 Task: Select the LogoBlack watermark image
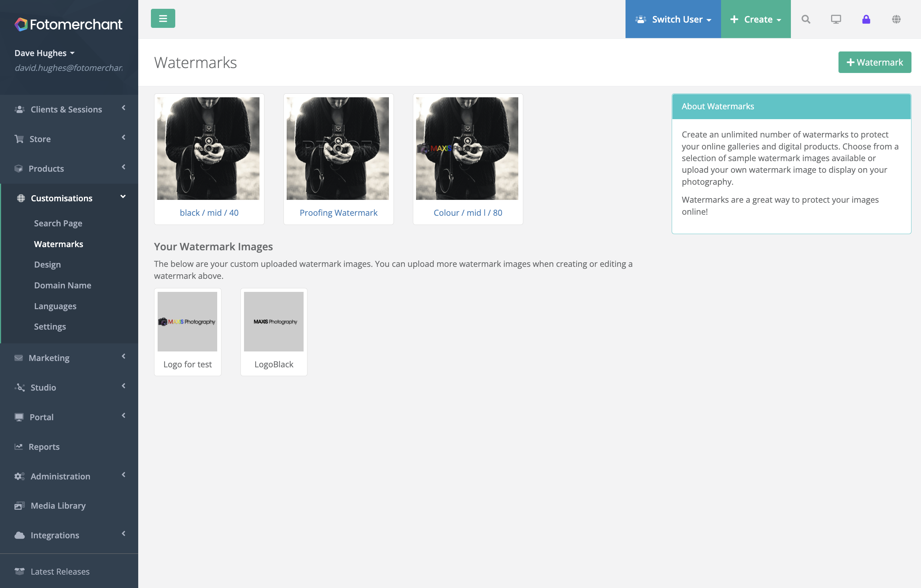(274, 321)
